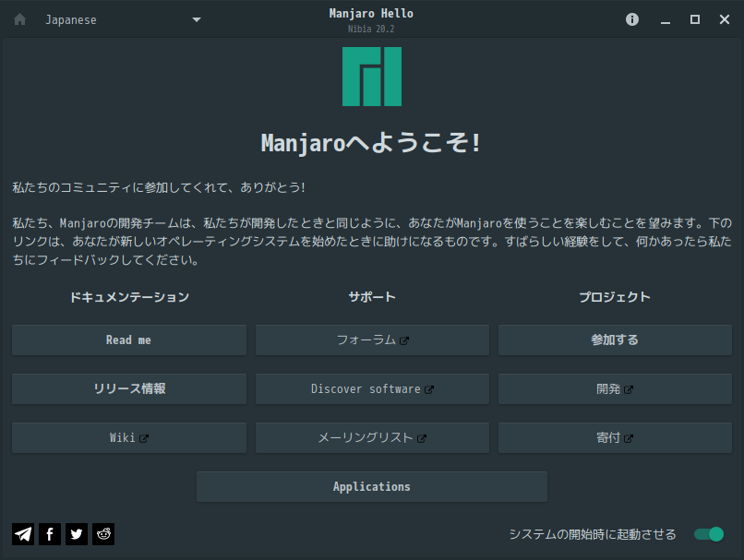Screen dimensions: 744x560
Task: Click the Manjaro logo image
Action: click(x=372, y=77)
